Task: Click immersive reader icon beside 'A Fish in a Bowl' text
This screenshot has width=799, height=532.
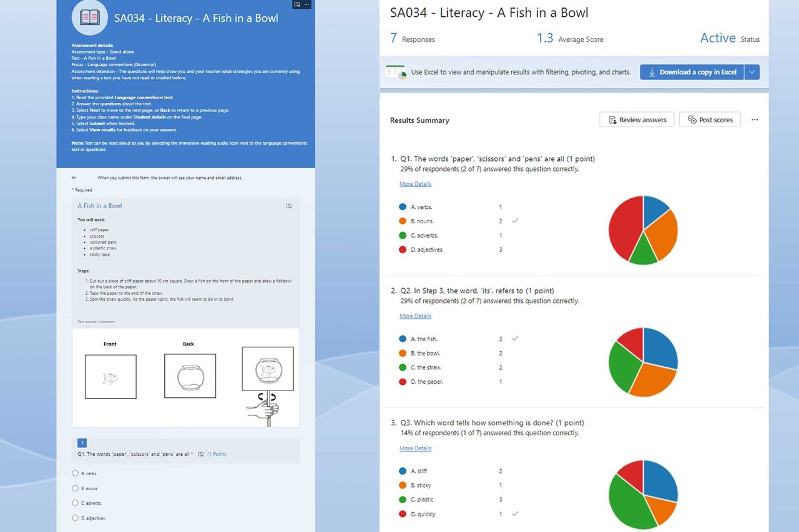Action: tap(289, 206)
